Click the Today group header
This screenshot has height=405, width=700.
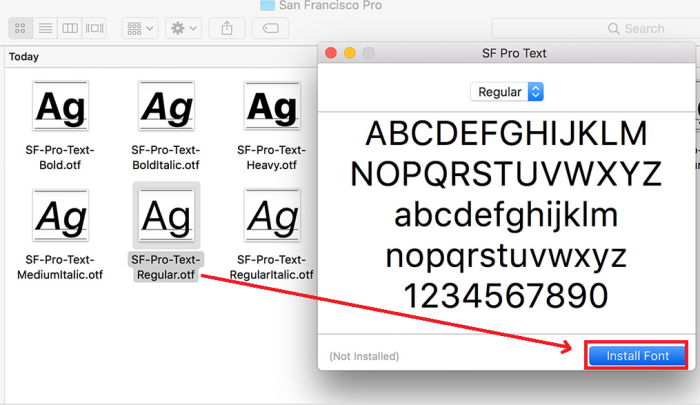(x=24, y=57)
